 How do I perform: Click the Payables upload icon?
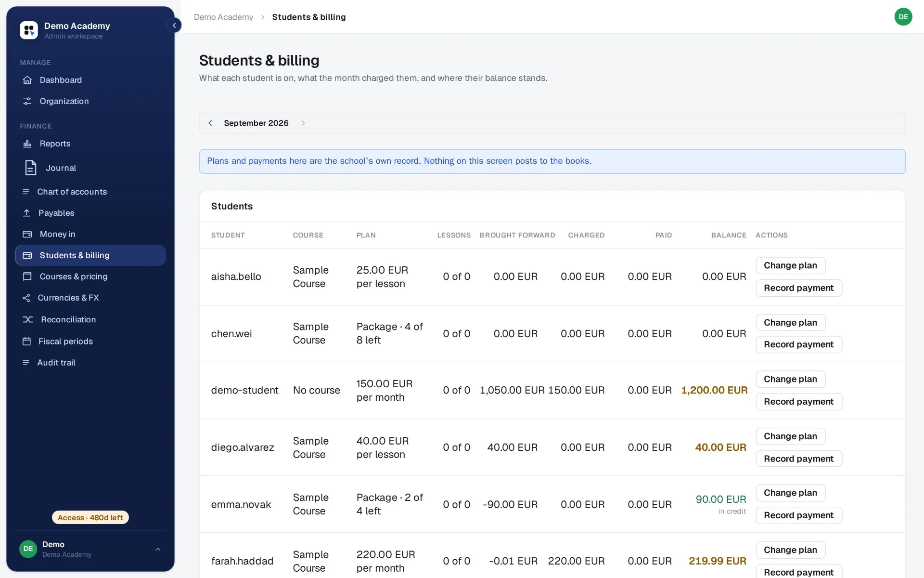tap(26, 213)
